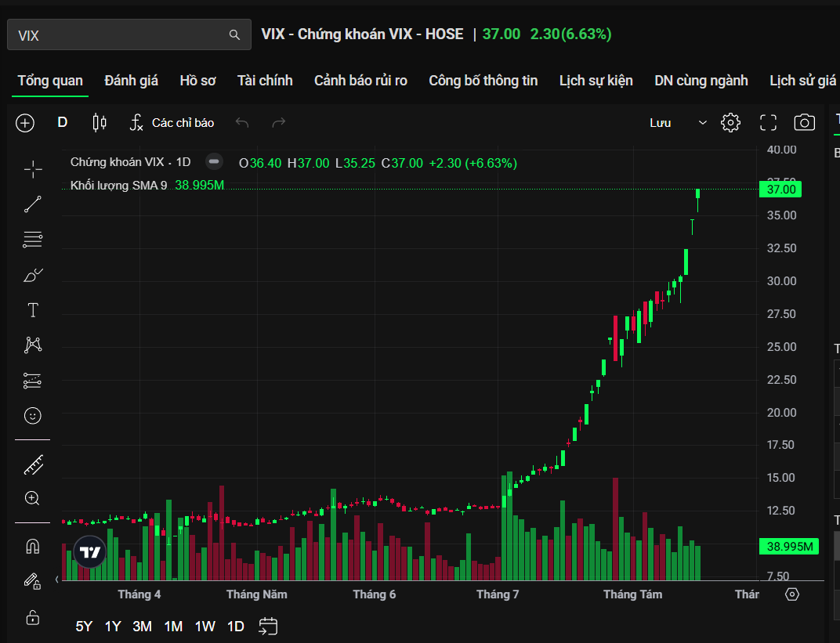Click the Khối lượng SMA 9 legend
Image resolution: width=840 pixels, height=643 pixels.
[118, 186]
